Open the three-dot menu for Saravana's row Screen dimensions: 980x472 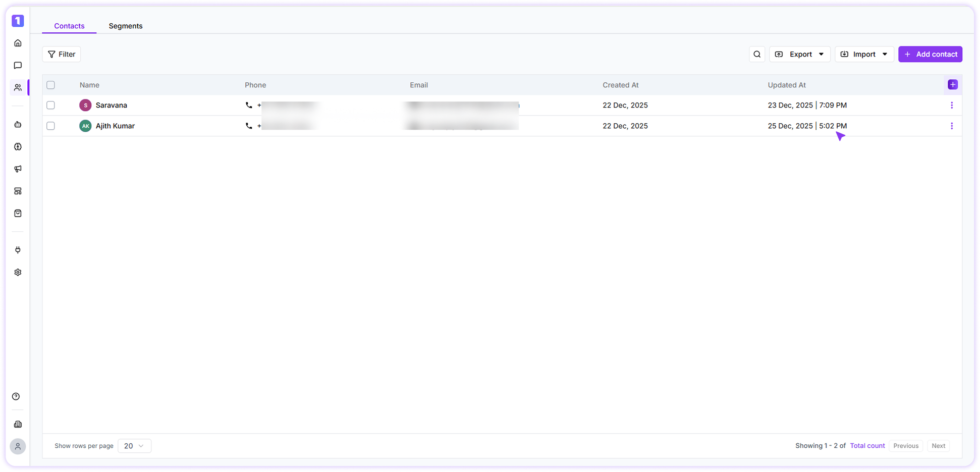pyautogui.click(x=952, y=105)
